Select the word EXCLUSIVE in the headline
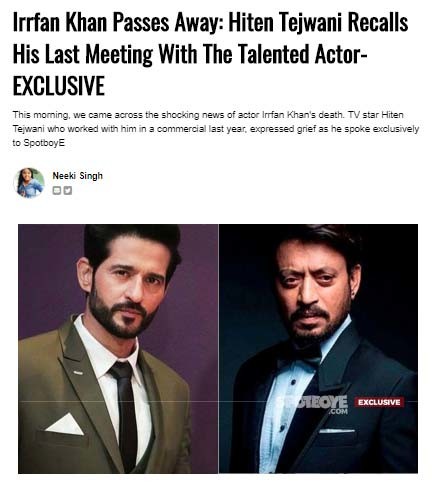 point(59,86)
